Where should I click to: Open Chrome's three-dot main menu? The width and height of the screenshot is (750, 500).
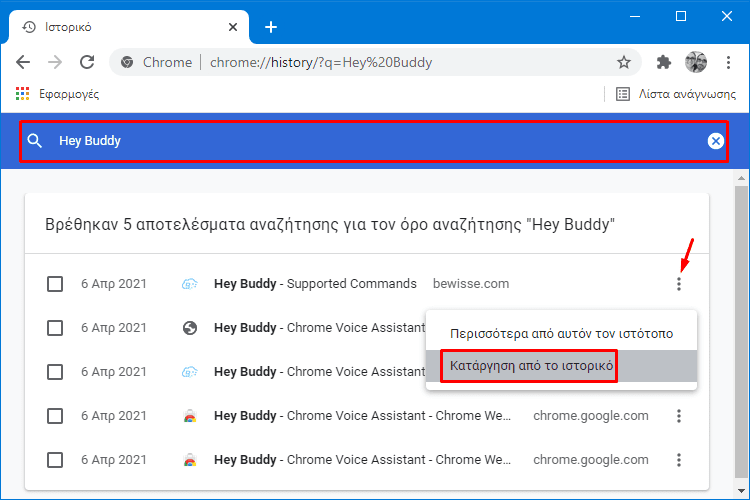point(728,62)
